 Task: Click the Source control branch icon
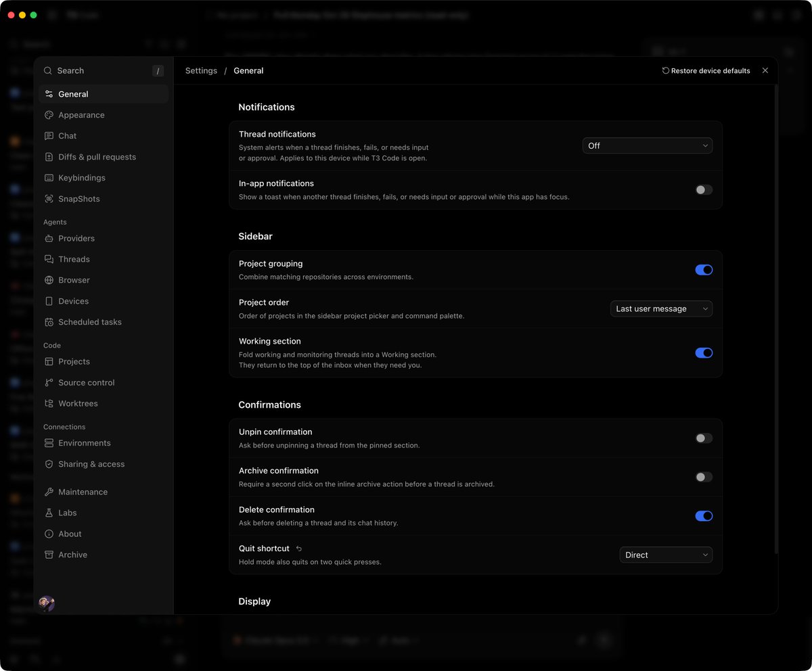click(x=49, y=382)
